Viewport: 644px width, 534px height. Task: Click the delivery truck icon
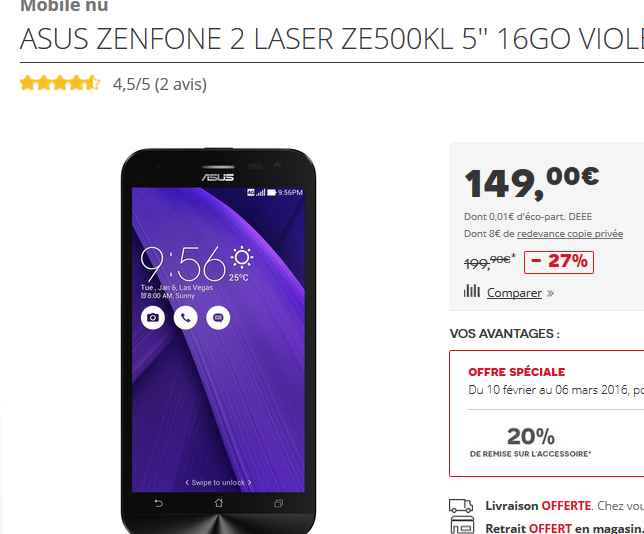[461, 506]
